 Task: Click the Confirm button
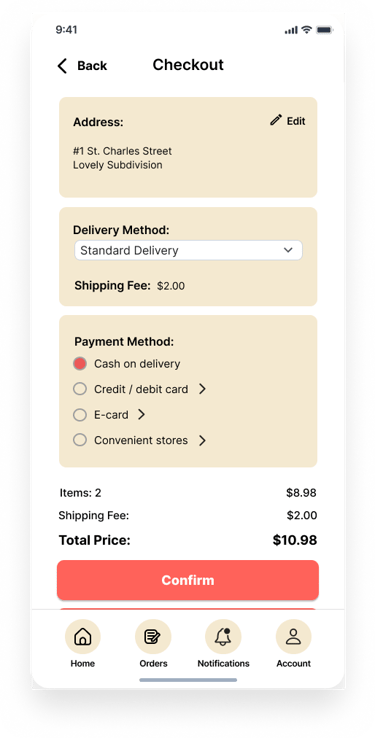click(188, 580)
